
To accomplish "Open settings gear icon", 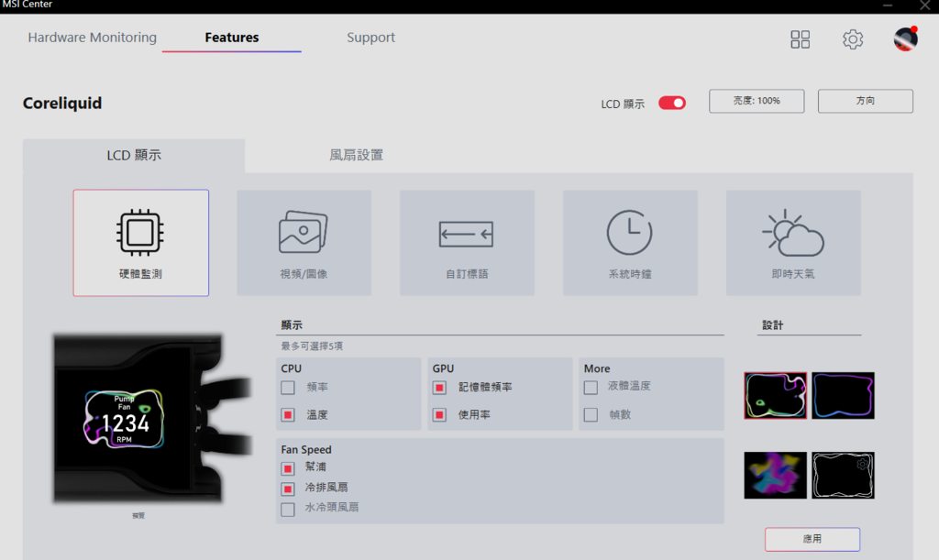I will coord(853,39).
